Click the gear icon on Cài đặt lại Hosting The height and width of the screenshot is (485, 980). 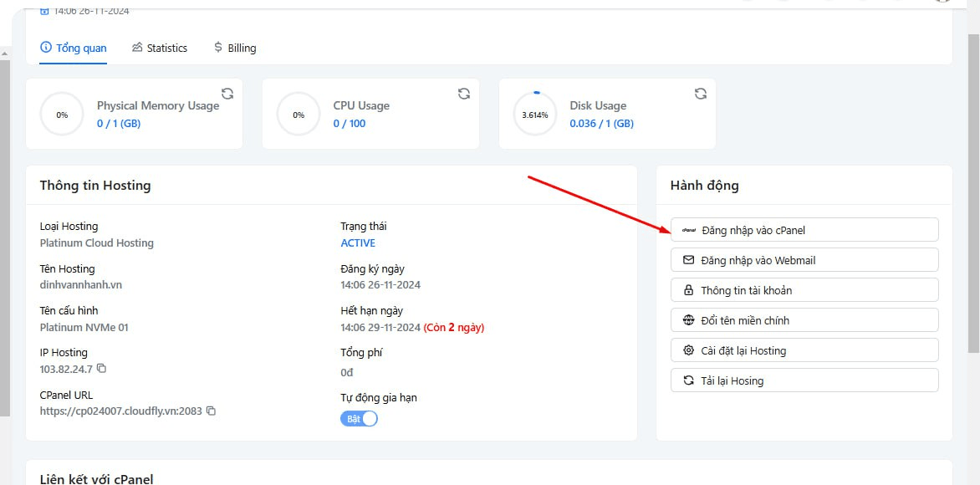(x=687, y=350)
